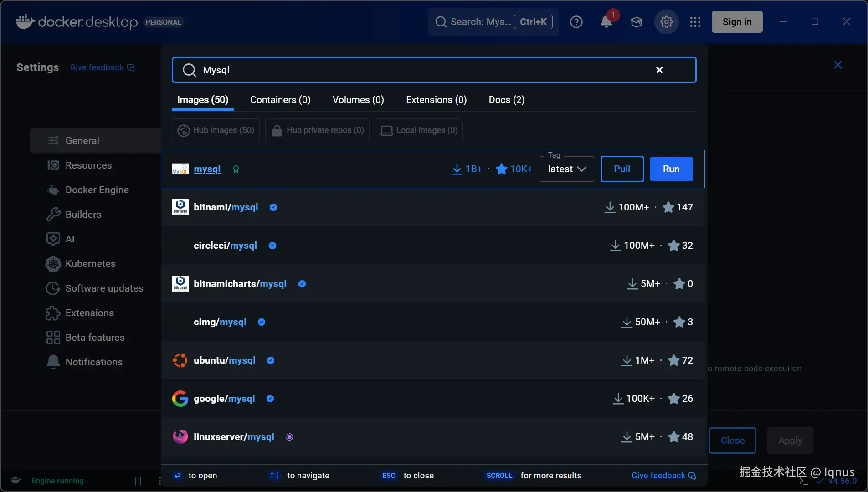Open Beta features settings section
This screenshot has width=868, height=492.
[96, 338]
